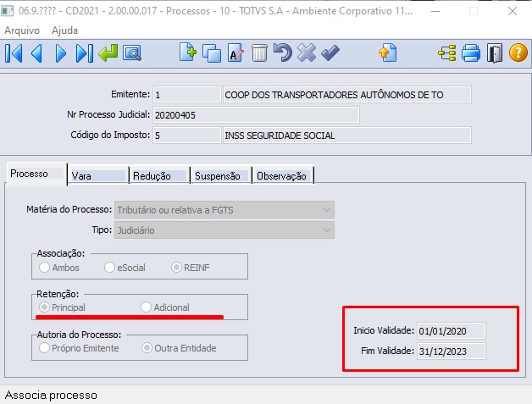Select the Ambos association radio
This screenshot has height=404, width=532.
click(x=44, y=268)
